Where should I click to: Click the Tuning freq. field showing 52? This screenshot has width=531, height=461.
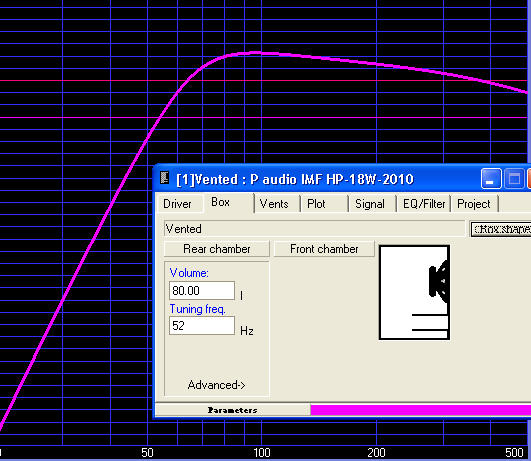[202, 326]
